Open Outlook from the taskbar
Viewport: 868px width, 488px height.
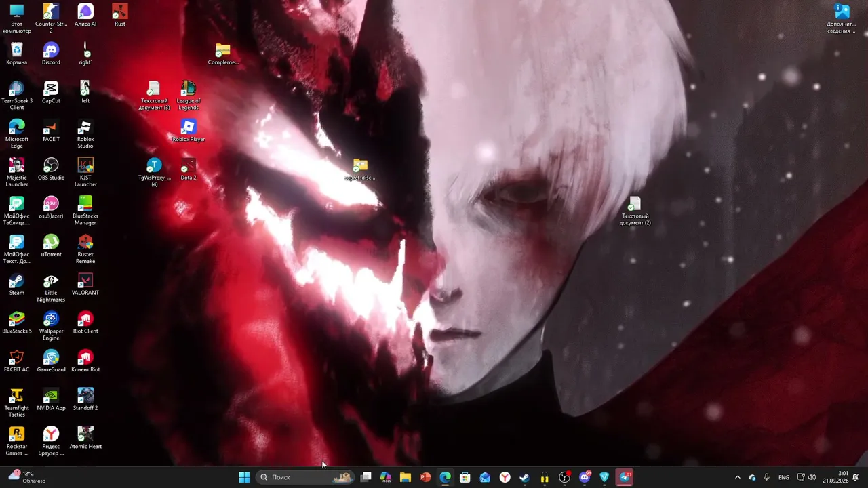click(485, 477)
